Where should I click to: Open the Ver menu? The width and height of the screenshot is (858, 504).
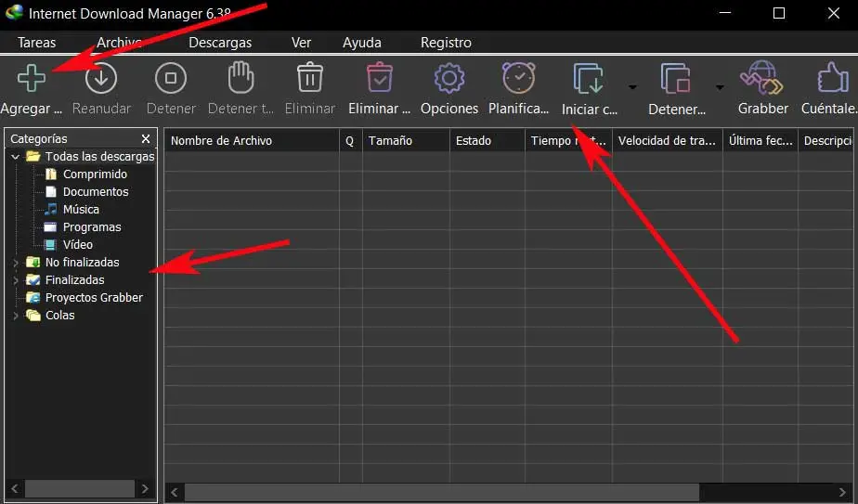pyautogui.click(x=301, y=43)
